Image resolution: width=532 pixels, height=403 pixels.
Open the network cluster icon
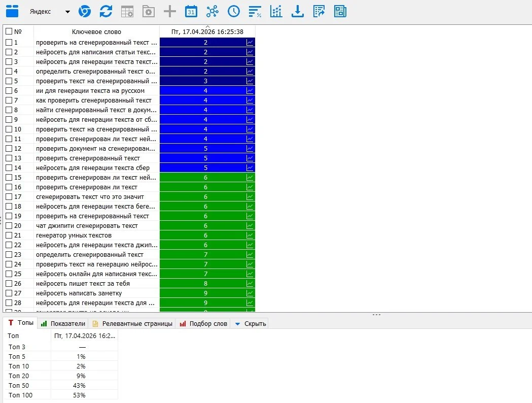(x=212, y=11)
